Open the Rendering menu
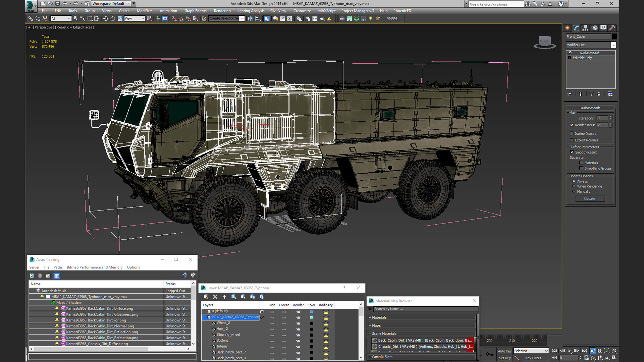The height and width of the screenshot is (362, 644). (x=222, y=11)
